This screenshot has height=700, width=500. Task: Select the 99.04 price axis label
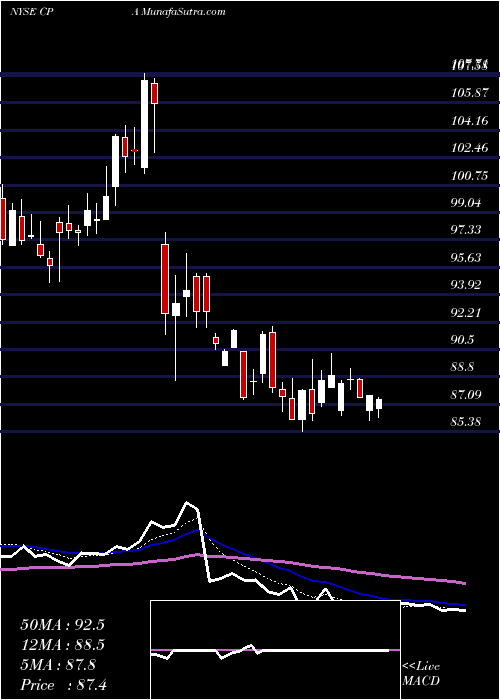click(467, 203)
